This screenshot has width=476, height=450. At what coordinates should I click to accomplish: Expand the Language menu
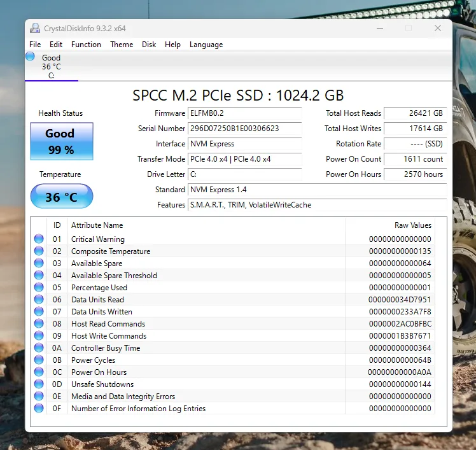[206, 45]
